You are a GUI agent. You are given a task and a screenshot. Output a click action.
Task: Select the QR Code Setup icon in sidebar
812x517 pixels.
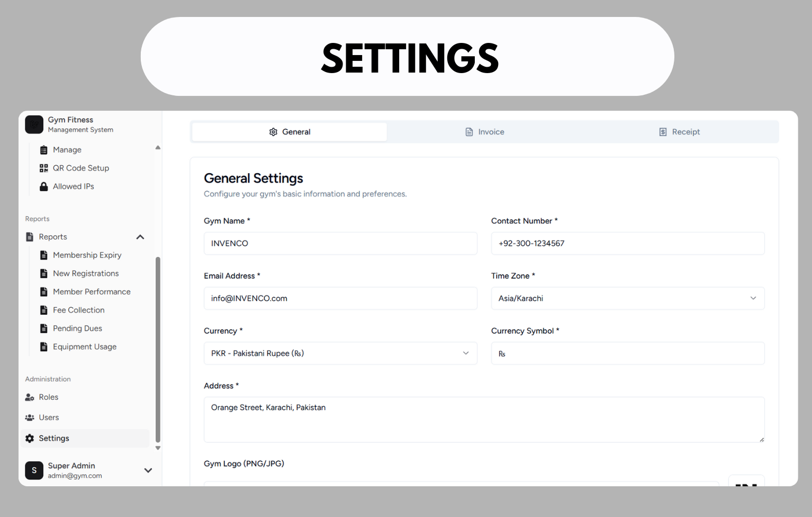[43, 168]
